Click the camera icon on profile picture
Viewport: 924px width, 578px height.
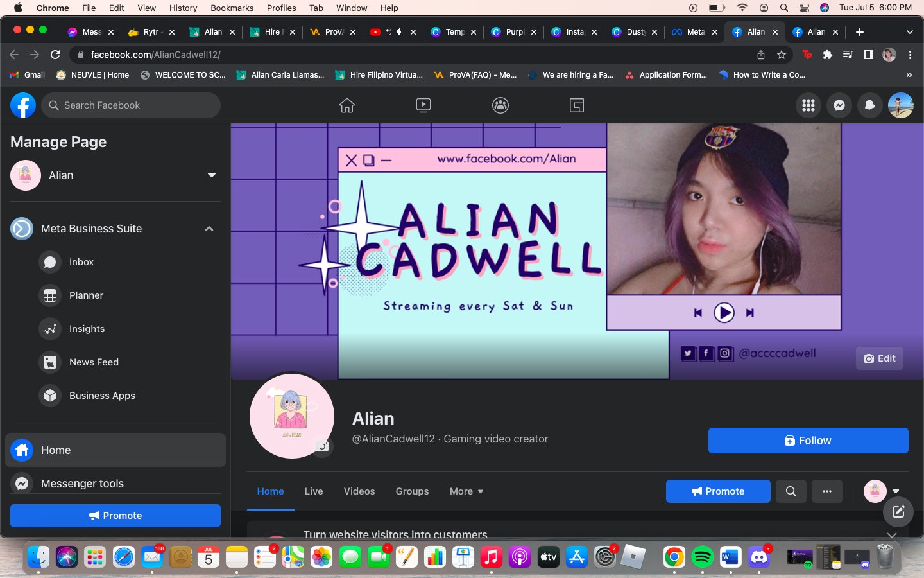pyautogui.click(x=321, y=446)
